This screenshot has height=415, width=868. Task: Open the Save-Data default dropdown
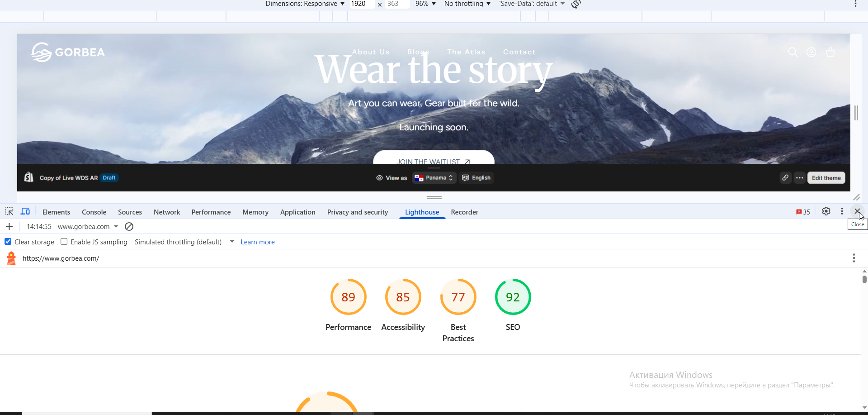point(532,4)
